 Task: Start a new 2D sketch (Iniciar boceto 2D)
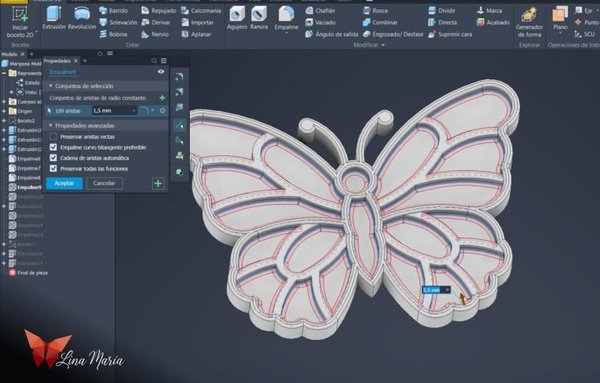(20, 22)
